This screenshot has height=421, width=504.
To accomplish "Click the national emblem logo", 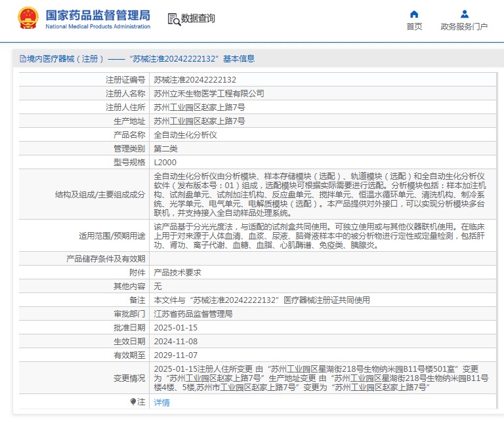I will [28, 18].
